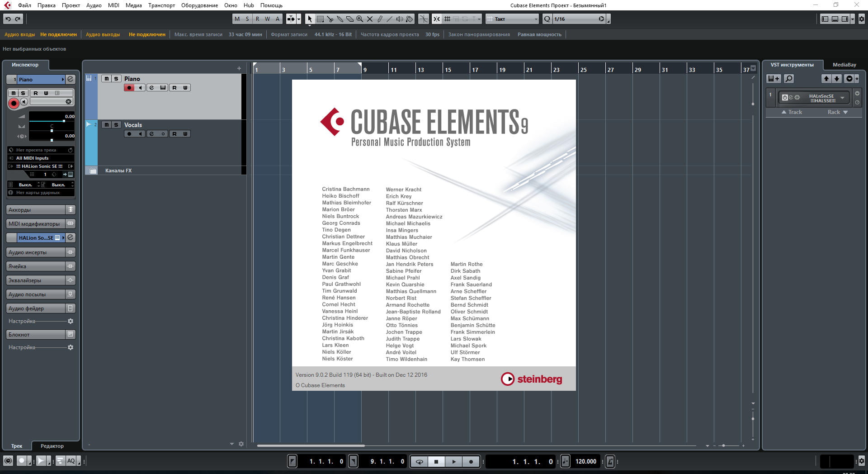This screenshot has width=868, height=474.
Task: Select the Erase tool
Action: click(x=350, y=19)
